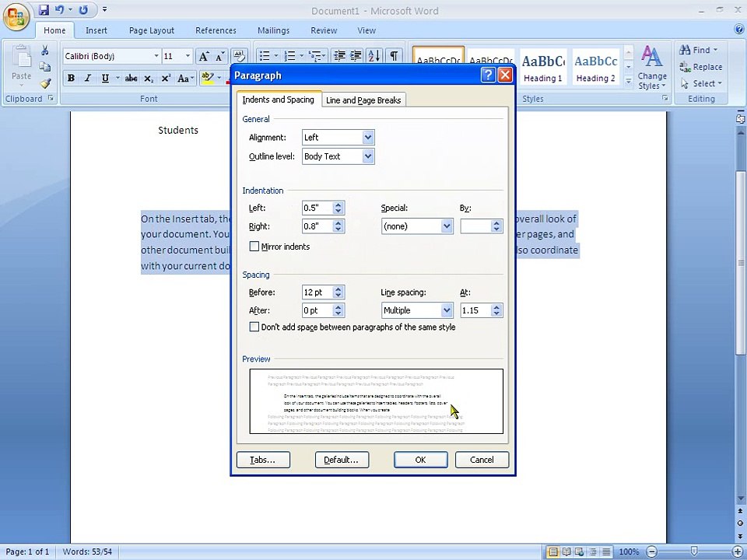This screenshot has height=560, width=747.
Task: Select the Indents and Spacing tab
Action: (x=279, y=100)
